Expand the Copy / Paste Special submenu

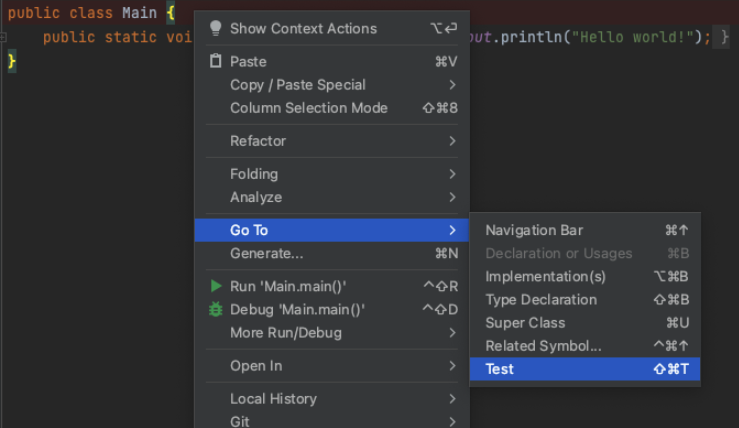pyautogui.click(x=298, y=85)
